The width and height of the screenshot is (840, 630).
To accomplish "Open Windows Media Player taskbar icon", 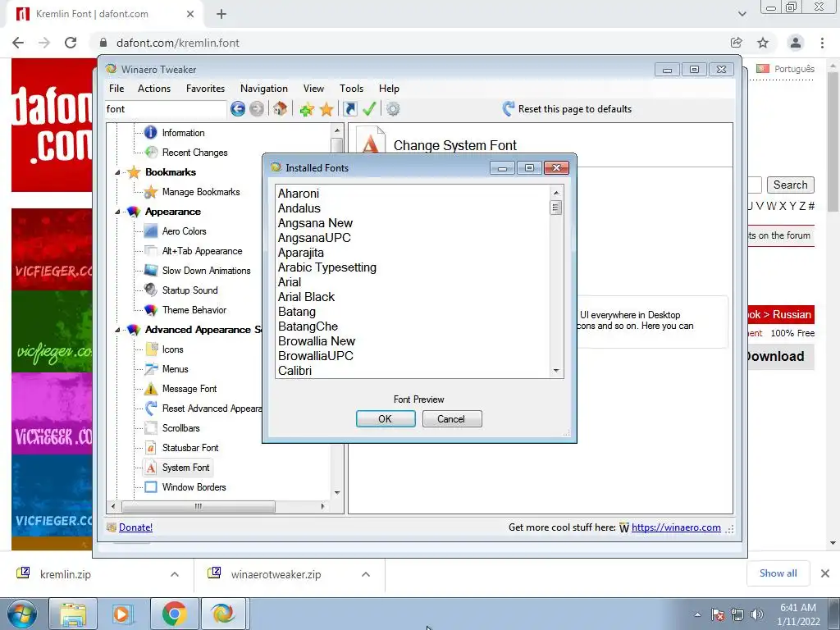I will click(121, 614).
